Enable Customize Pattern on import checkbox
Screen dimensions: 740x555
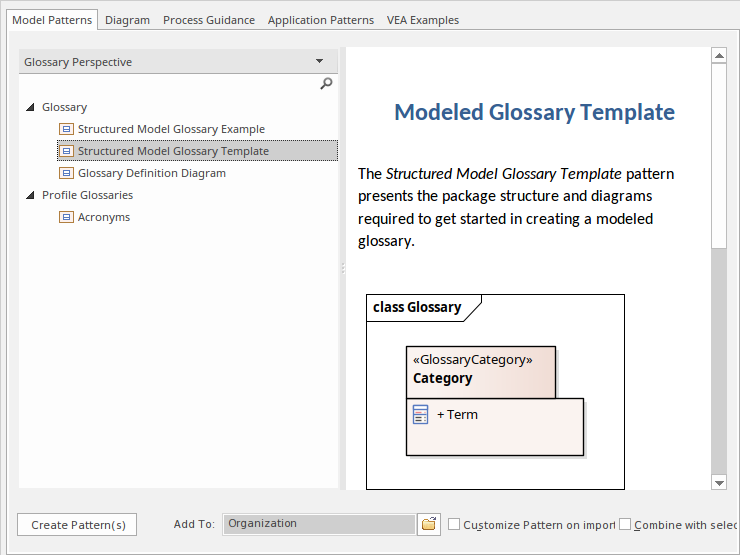pos(454,524)
